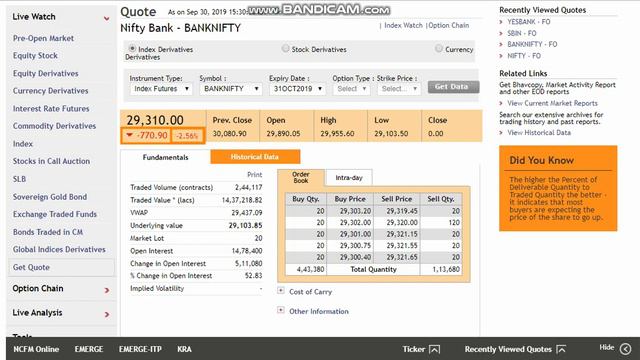
Task: Open Sovereign Gold Bond in sidebar
Action: tap(50, 197)
